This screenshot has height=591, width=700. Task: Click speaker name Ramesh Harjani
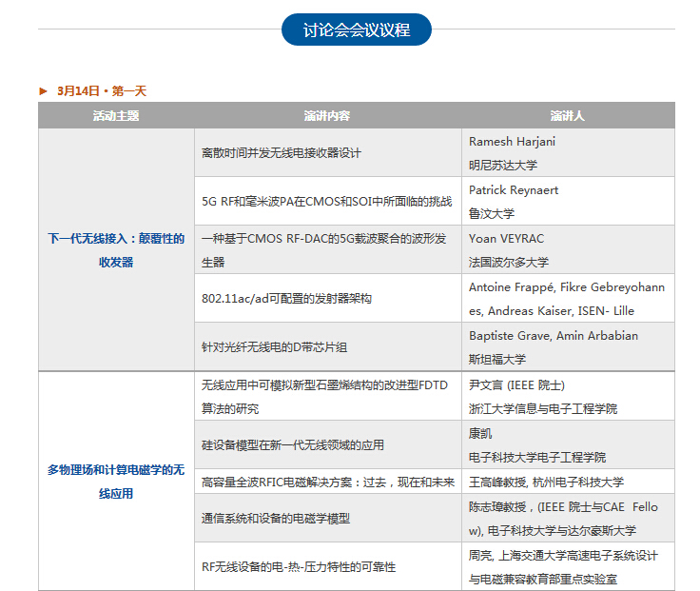click(512, 141)
